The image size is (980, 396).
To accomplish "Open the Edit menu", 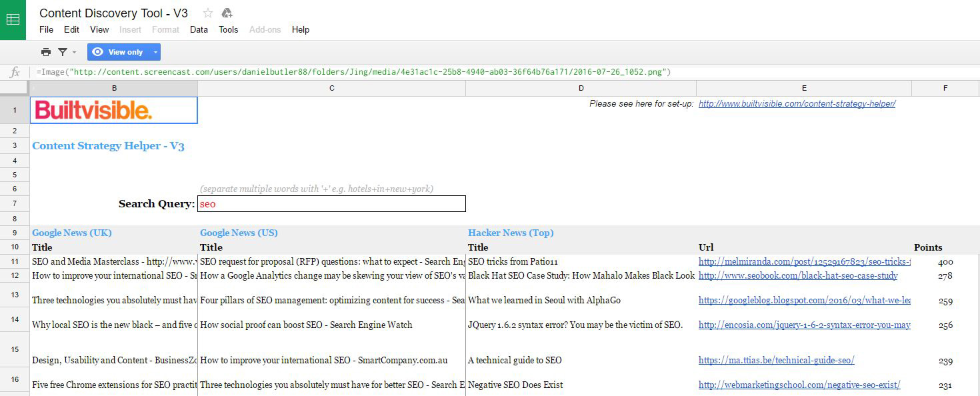I will (x=71, y=29).
